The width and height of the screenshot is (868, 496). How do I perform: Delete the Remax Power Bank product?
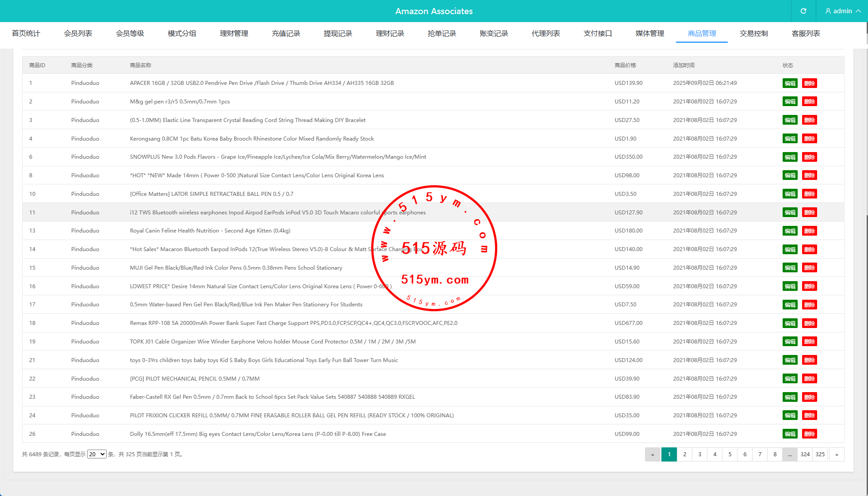point(809,323)
